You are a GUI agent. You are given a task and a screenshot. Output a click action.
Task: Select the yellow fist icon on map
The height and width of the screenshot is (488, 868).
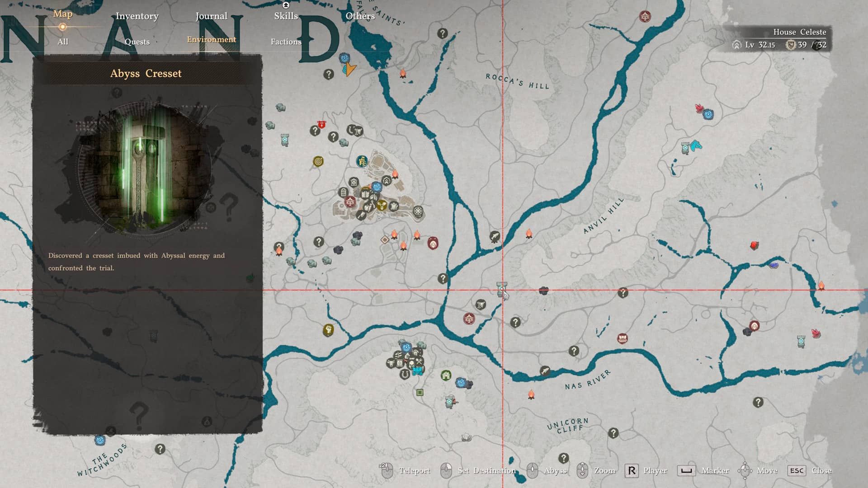pos(328,329)
